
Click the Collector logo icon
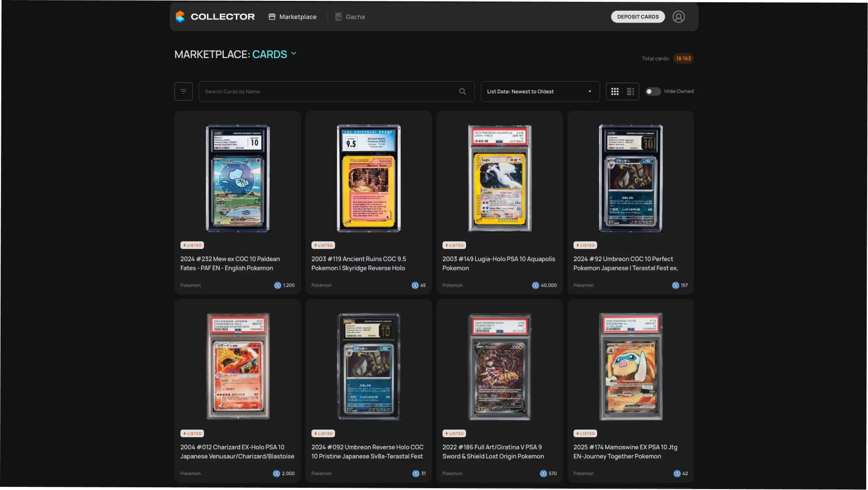[180, 17]
